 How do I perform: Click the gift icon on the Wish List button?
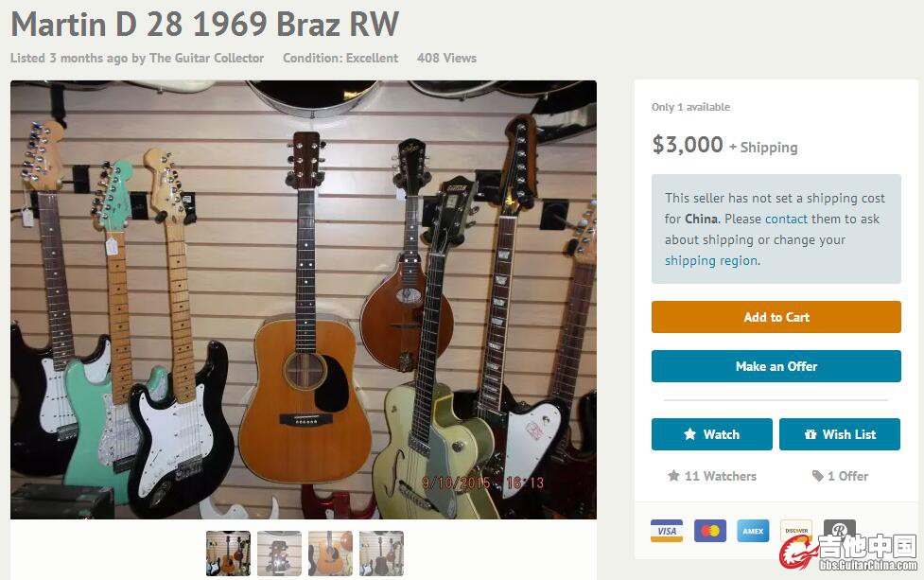coord(811,434)
